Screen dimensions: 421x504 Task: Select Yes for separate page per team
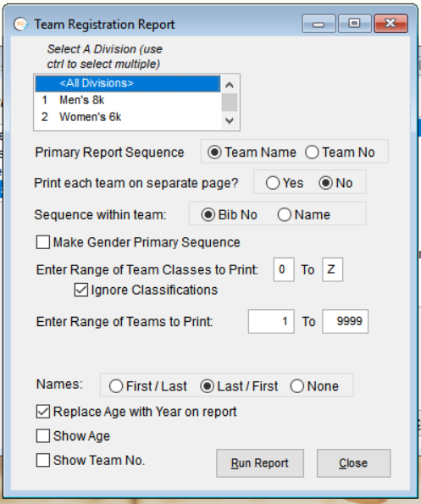tap(285, 183)
